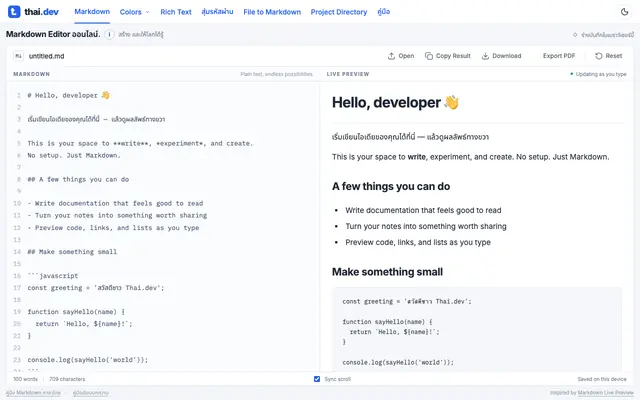Follow the Markdown Live Preview link
The height and width of the screenshot is (400, 640).
606,393
